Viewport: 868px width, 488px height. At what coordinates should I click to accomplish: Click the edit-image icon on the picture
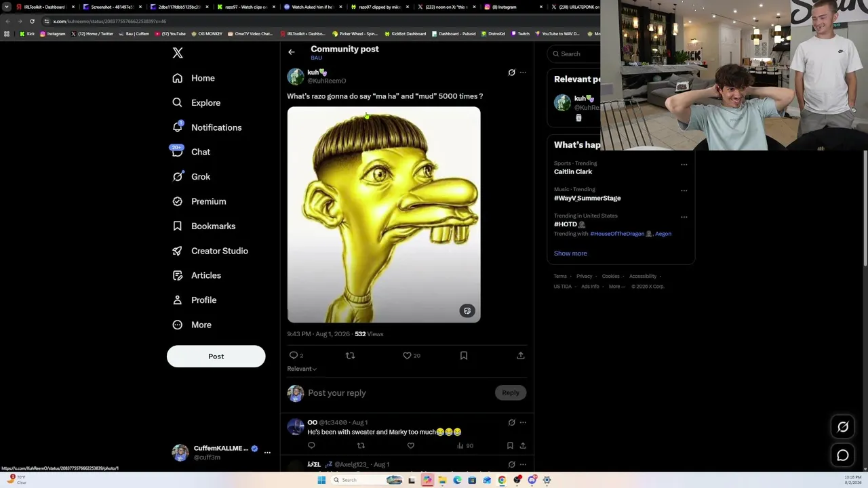[x=467, y=311]
